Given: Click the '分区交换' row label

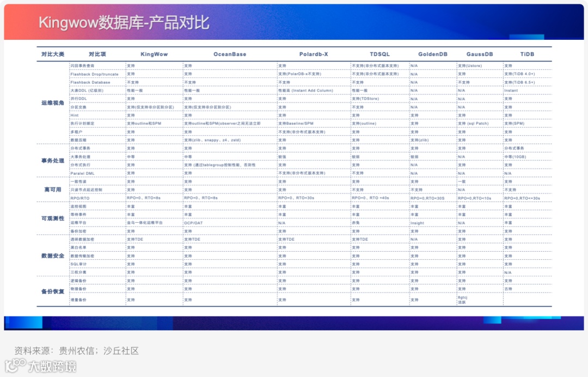Looking at the screenshot, I should point(78,107).
